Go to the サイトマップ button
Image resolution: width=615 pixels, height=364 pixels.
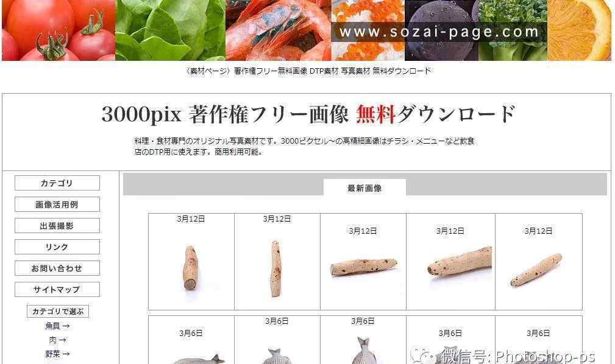(x=57, y=290)
